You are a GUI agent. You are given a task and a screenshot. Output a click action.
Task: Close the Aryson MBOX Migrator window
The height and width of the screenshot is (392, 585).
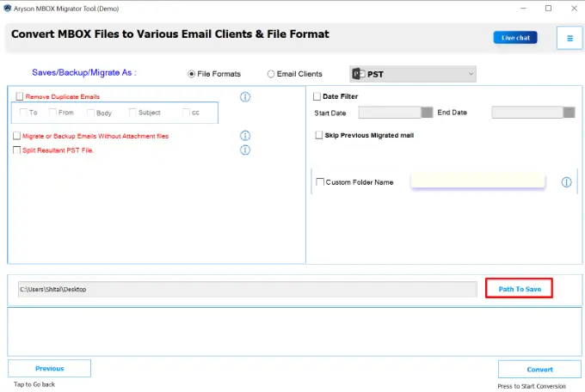[x=574, y=9]
